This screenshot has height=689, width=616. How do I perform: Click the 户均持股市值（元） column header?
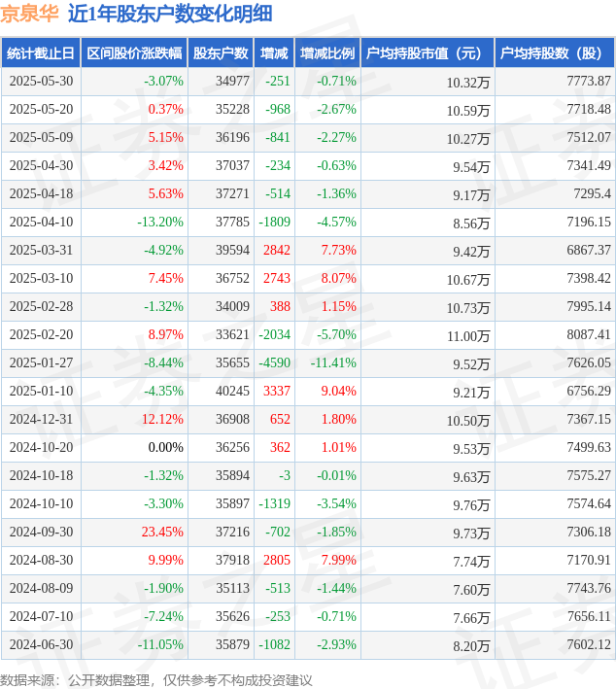coord(427,53)
